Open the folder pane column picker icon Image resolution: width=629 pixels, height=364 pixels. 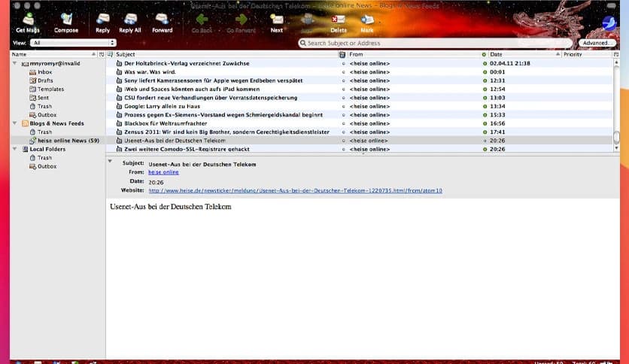(102, 54)
